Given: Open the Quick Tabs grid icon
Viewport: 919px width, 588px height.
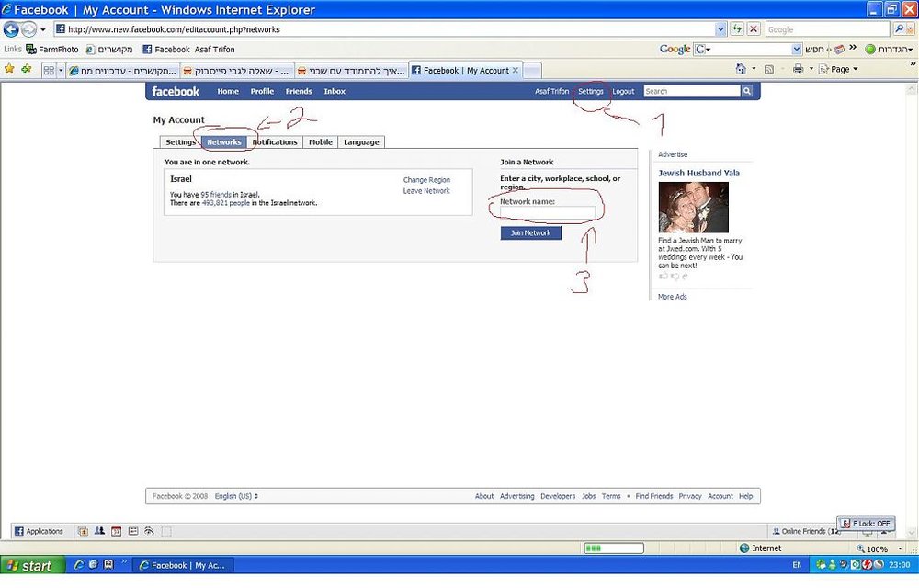Looking at the screenshot, I should 49,70.
